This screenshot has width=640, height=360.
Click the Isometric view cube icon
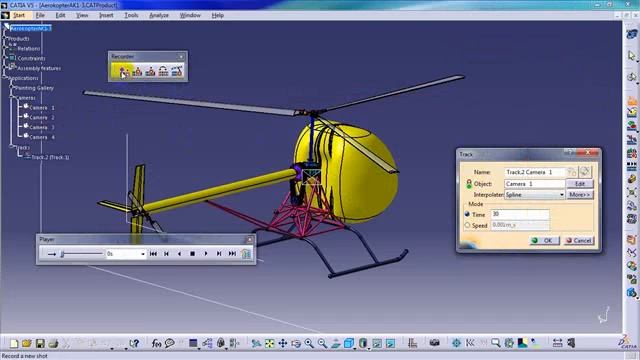(x=348, y=344)
